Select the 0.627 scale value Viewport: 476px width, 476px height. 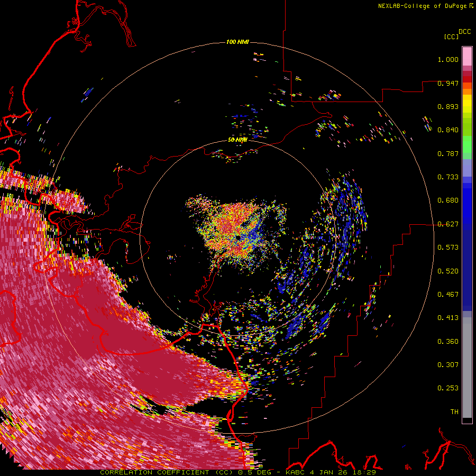[448, 224]
